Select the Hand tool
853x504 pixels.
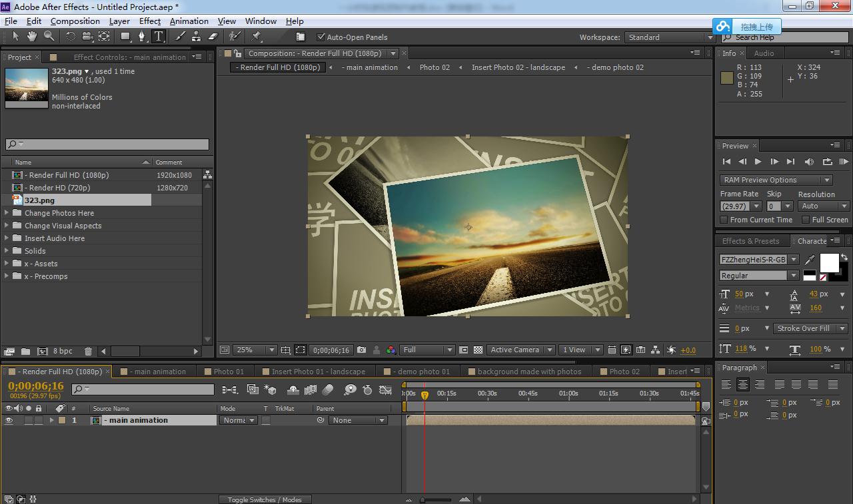point(32,37)
